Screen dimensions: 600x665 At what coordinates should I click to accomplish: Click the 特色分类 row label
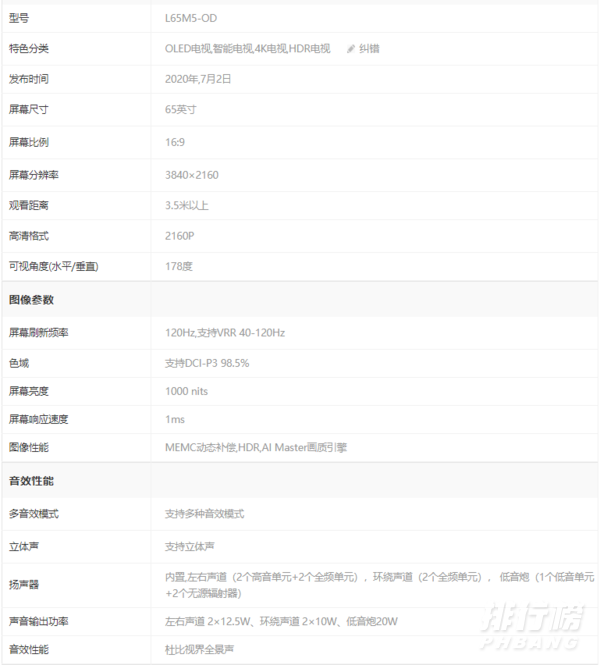click(29, 49)
